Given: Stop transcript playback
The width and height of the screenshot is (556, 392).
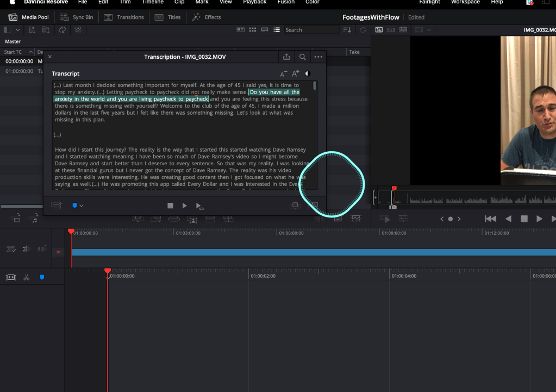Looking at the screenshot, I should click(x=170, y=206).
